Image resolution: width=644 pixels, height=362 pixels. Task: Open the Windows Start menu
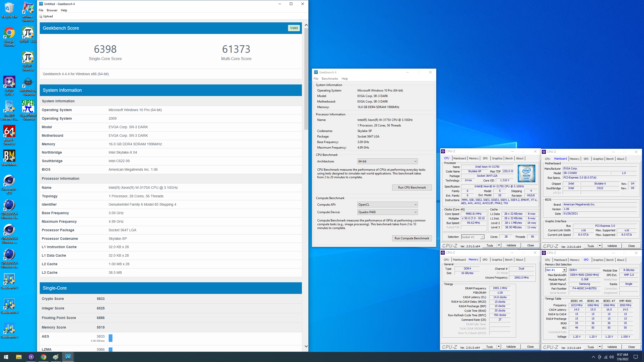(6, 357)
